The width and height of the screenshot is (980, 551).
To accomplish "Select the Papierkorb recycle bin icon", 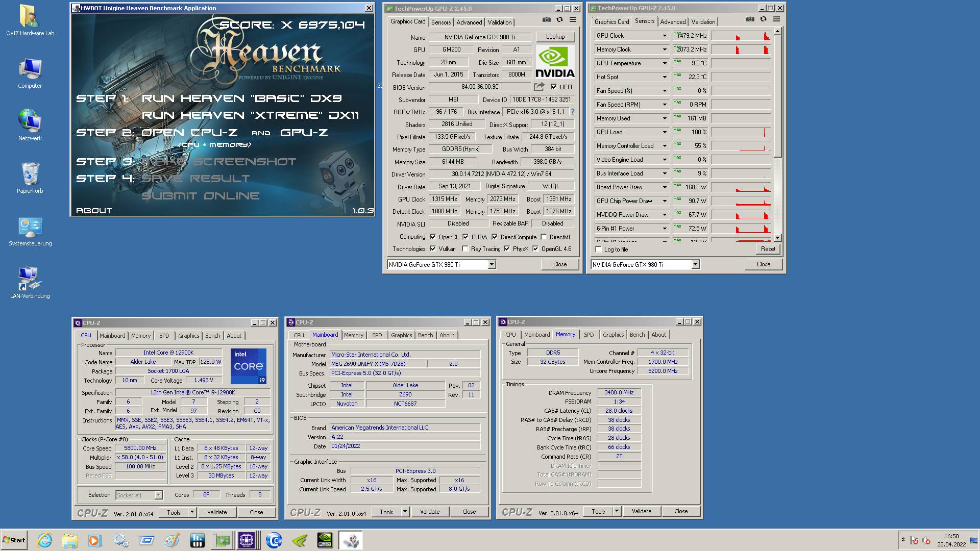I will [30, 178].
